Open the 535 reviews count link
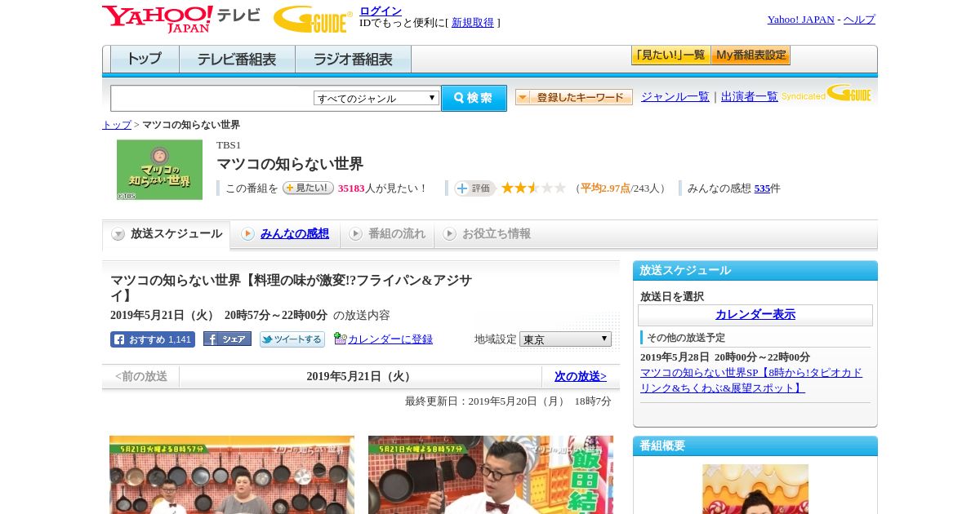Viewport: 980px width, 514px height. (762, 188)
